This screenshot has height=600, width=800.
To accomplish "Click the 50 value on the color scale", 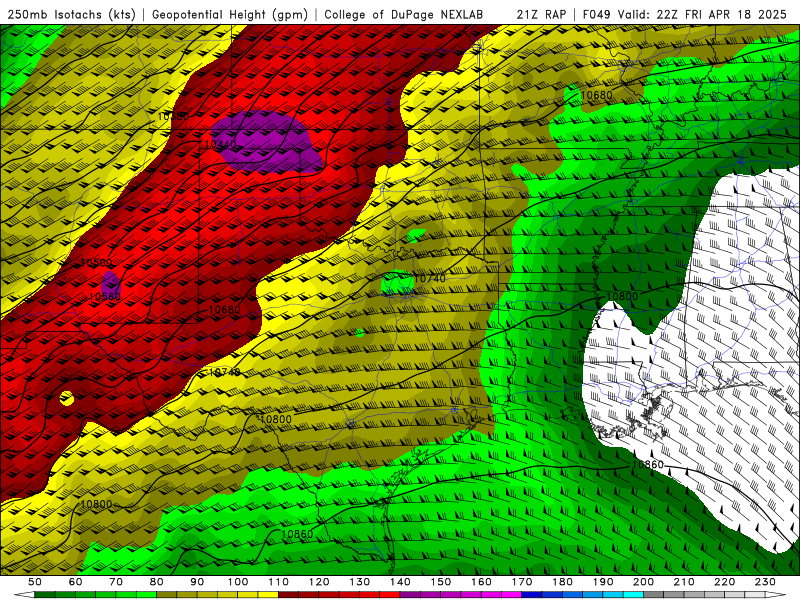I will 35,582.
